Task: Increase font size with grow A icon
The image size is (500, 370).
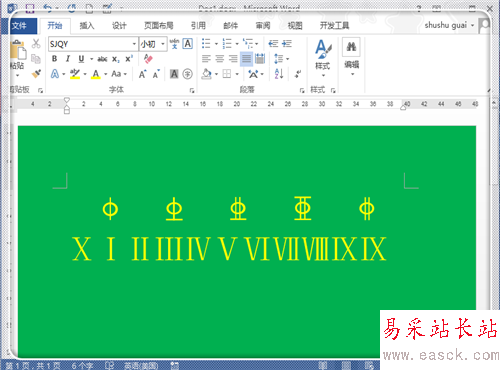Action: pyautogui.click(x=142, y=74)
